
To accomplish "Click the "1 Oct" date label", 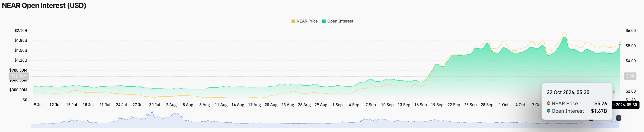I will (504, 105).
